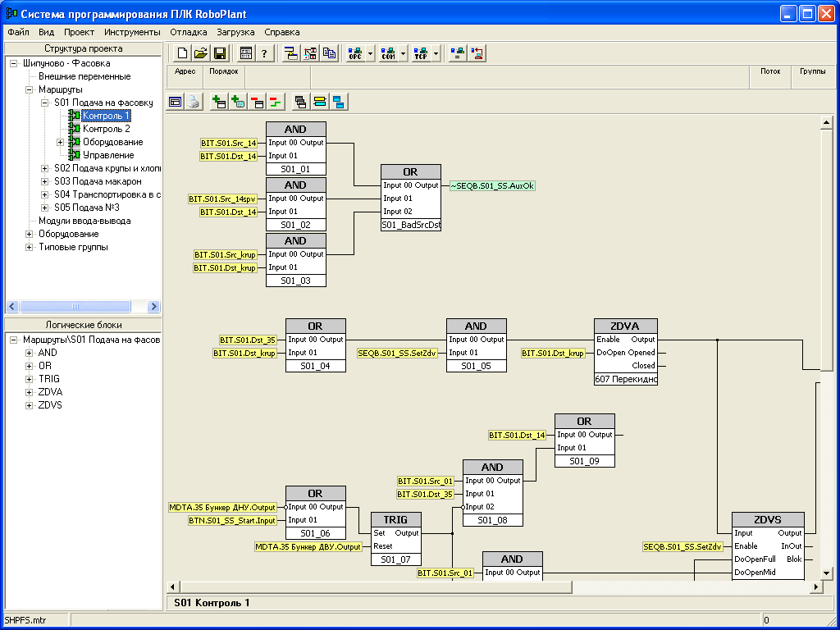Collapse the Маршруты tree node
Viewport: 840px width, 630px height.
(x=30, y=89)
